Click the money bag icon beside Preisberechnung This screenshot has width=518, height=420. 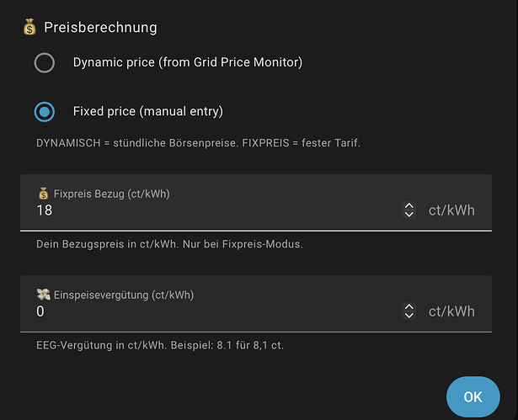29,27
